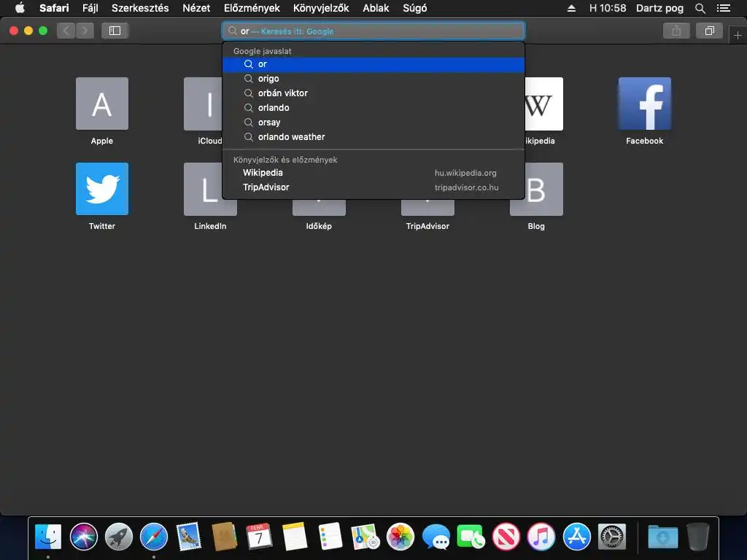Open TripAdvisor bookmark tripadvisor.co.hu

click(373, 187)
